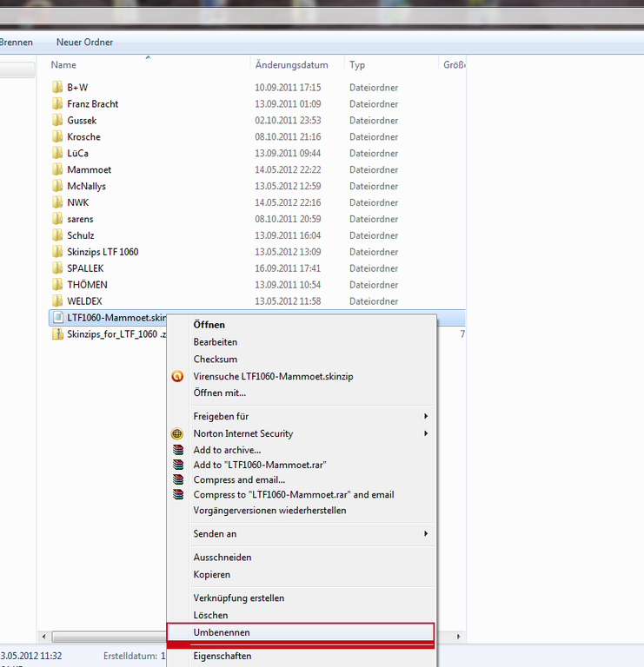Screen dimensions: 644x667
Task: Click the LüCa folder icon
Action: pyautogui.click(x=57, y=153)
